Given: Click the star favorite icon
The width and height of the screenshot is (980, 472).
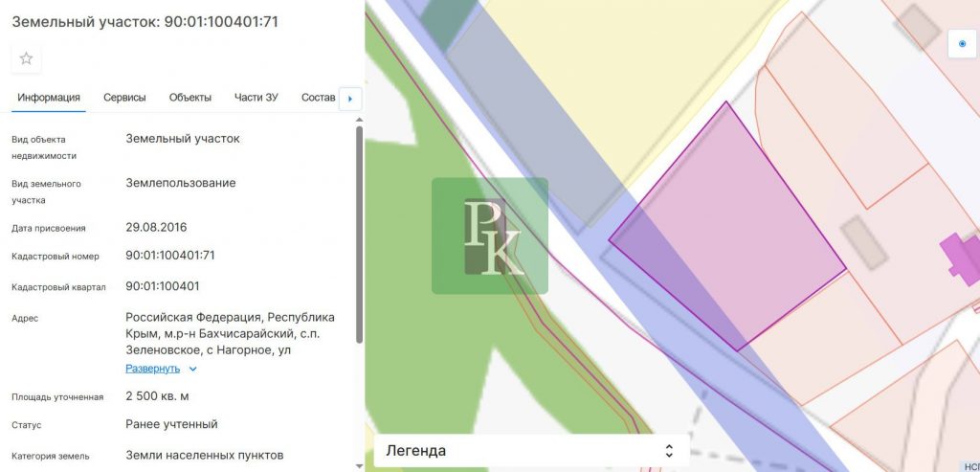Looking at the screenshot, I should pyautogui.click(x=26, y=58).
